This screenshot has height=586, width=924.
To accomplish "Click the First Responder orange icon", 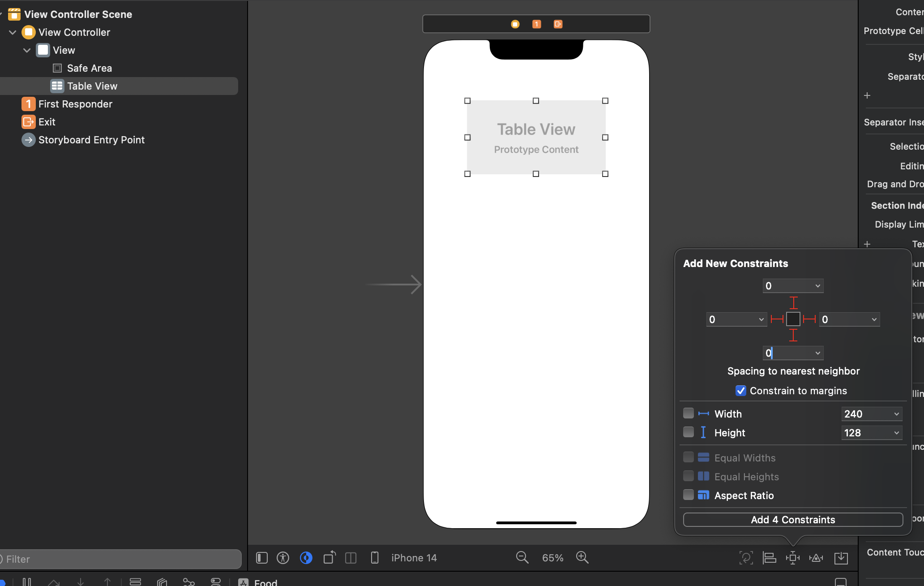I will coord(29,104).
